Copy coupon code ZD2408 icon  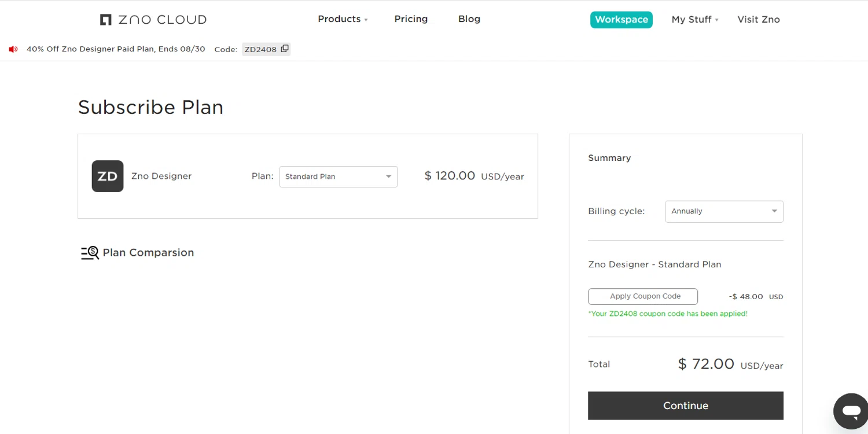click(x=285, y=49)
